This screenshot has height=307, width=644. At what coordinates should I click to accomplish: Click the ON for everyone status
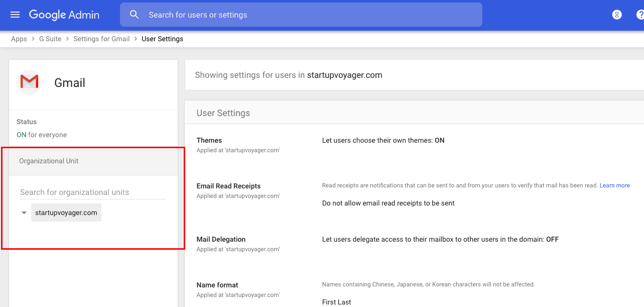tap(42, 135)
